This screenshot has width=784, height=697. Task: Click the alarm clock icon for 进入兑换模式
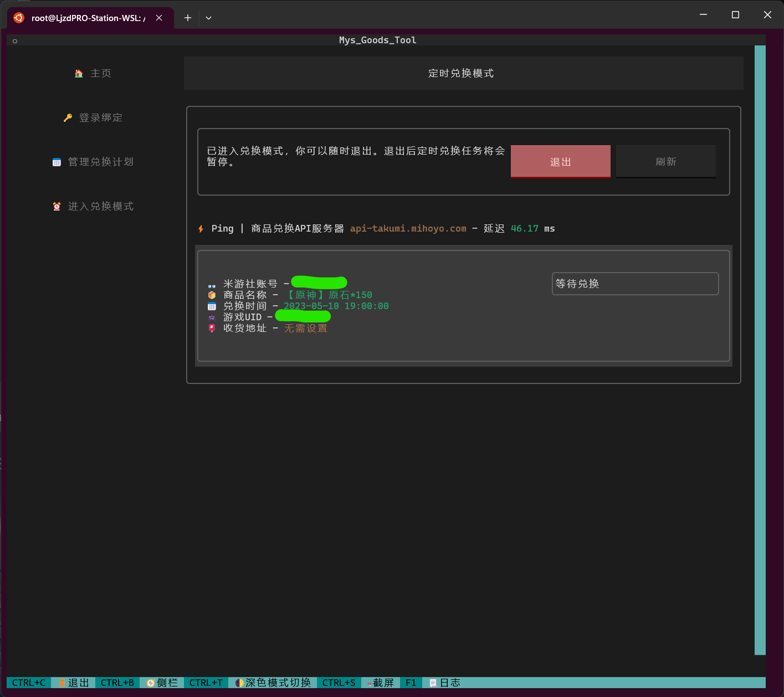point(57,206)
